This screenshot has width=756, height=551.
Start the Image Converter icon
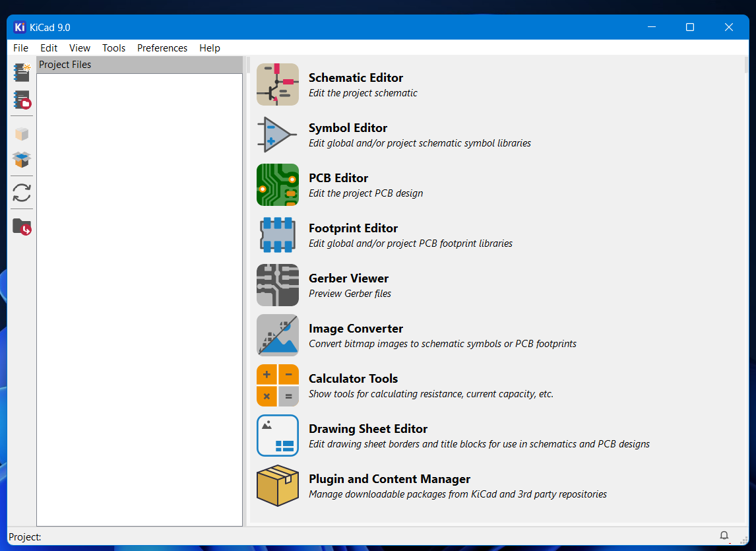(278, 335)
